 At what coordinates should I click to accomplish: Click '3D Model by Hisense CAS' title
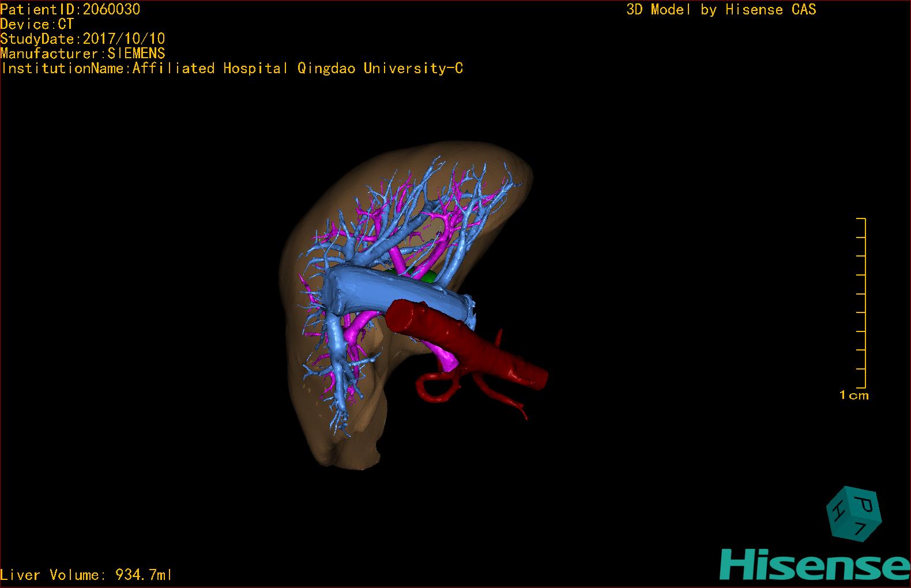tap(721, 10)
